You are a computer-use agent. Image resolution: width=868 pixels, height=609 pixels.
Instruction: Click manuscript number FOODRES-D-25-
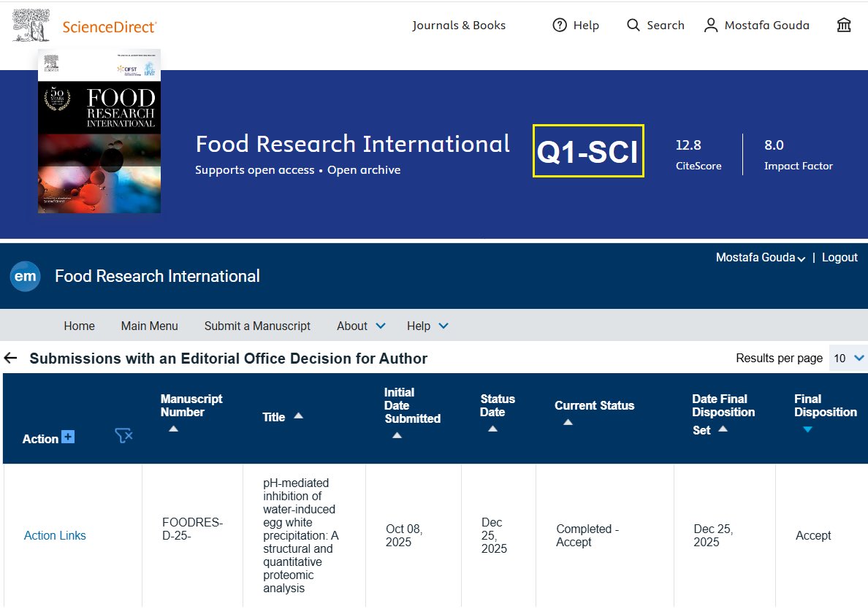(192, 529)
